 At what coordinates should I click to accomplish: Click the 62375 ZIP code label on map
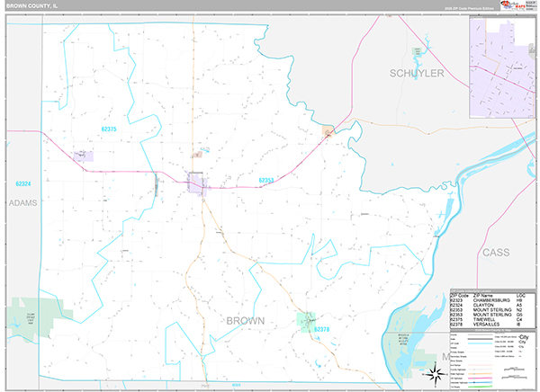pyautogui.click(x=109, y=129)
